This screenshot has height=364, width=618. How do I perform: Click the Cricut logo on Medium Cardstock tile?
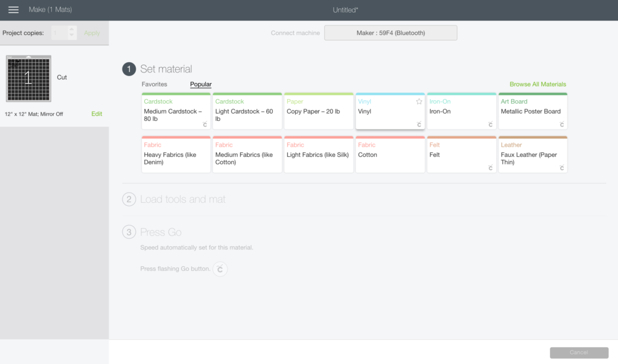205,124
